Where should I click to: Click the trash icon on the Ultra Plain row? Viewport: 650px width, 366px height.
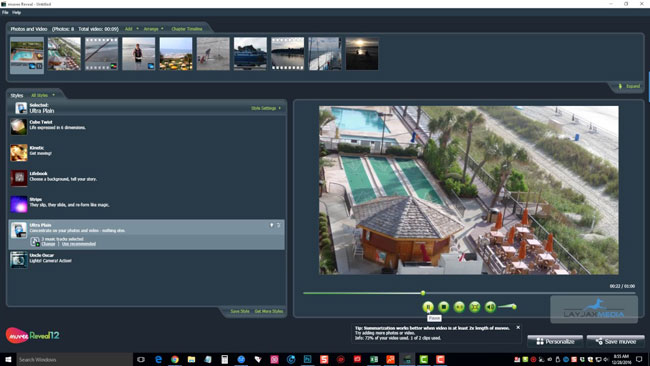pyautogui.click(x=279, y=225)
